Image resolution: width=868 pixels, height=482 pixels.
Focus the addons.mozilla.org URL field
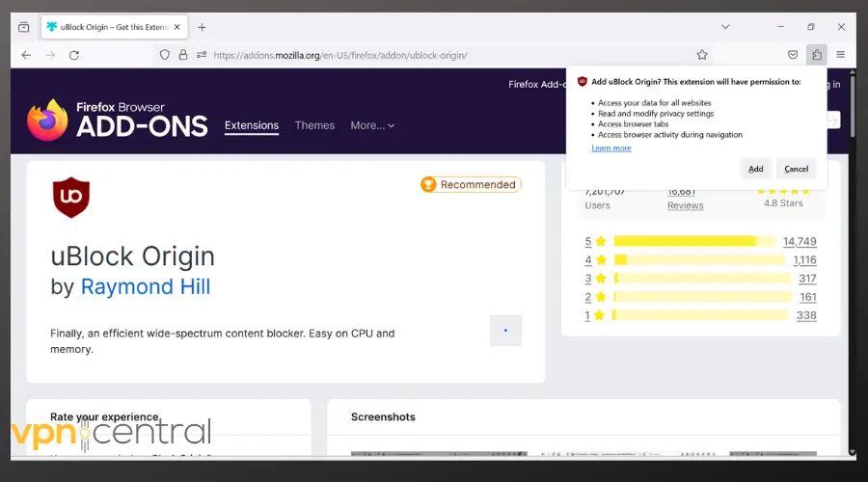click(340, 55)
